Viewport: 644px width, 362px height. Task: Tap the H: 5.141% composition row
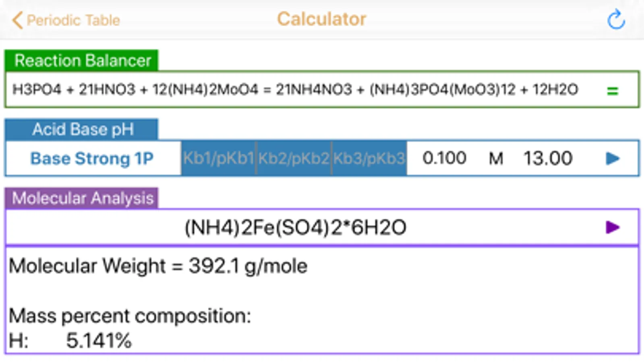(x=70, y=341)
